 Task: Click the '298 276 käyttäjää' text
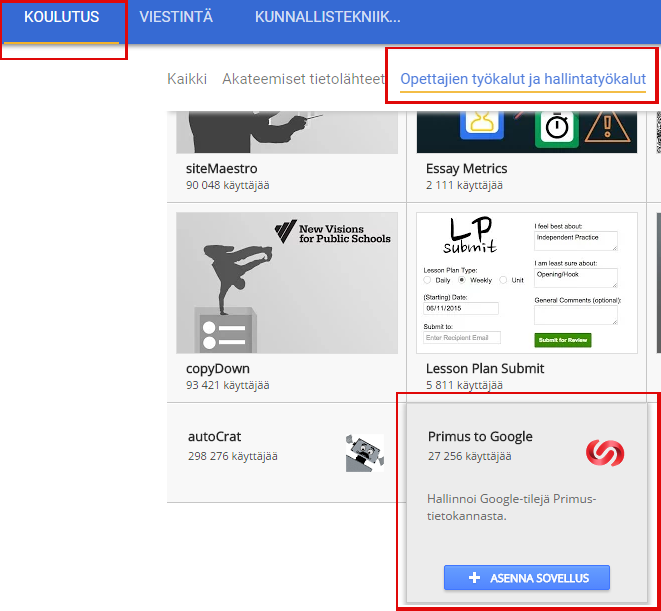point(233,456)
